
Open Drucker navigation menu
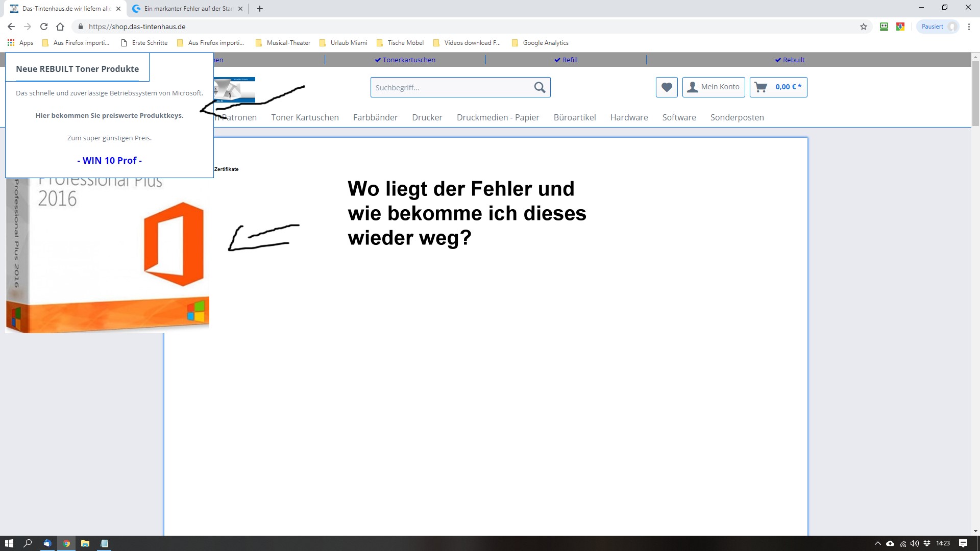pyautogui.click(x=427, y=117)
